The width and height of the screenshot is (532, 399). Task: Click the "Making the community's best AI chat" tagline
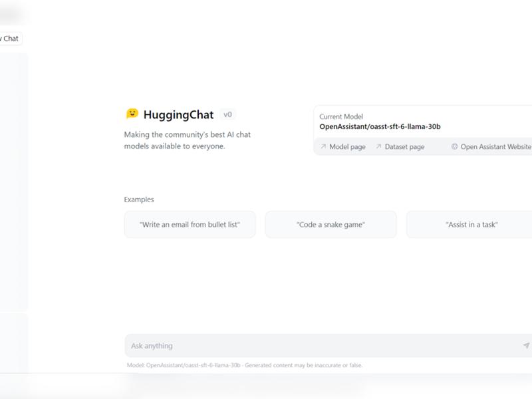(x=188, y=140)
